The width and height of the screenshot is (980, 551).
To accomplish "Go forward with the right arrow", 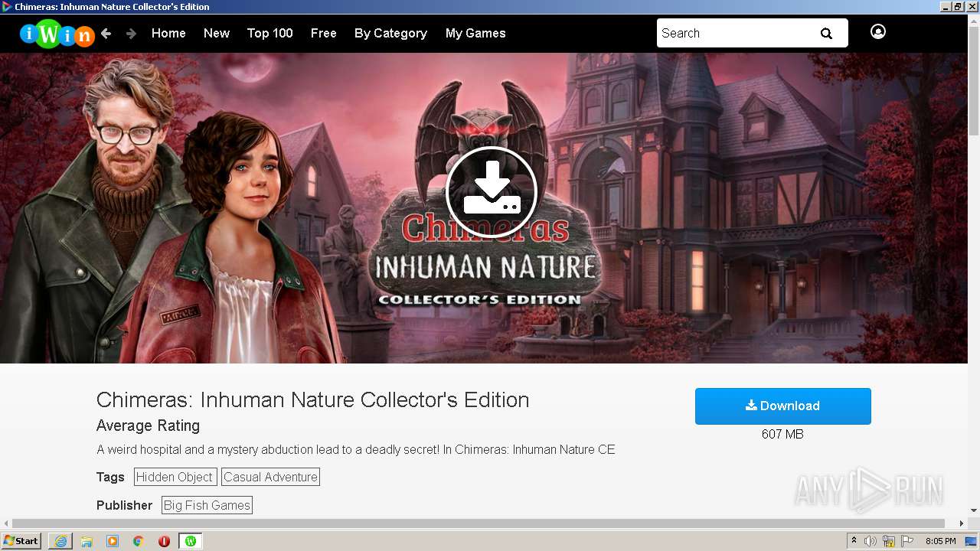I will [131, 34].
